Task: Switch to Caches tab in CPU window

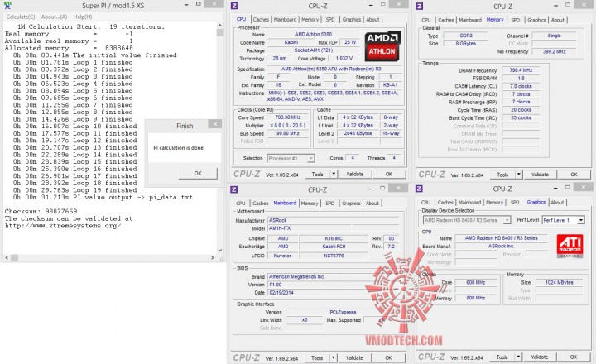Action: click(261, 19)
